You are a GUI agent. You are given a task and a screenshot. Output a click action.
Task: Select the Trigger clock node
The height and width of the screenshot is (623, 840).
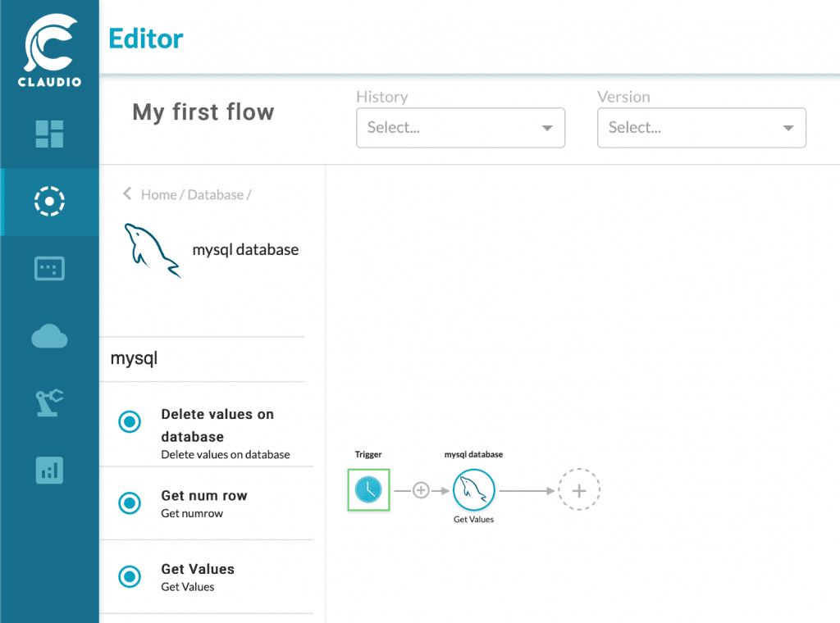coord(368,489)
